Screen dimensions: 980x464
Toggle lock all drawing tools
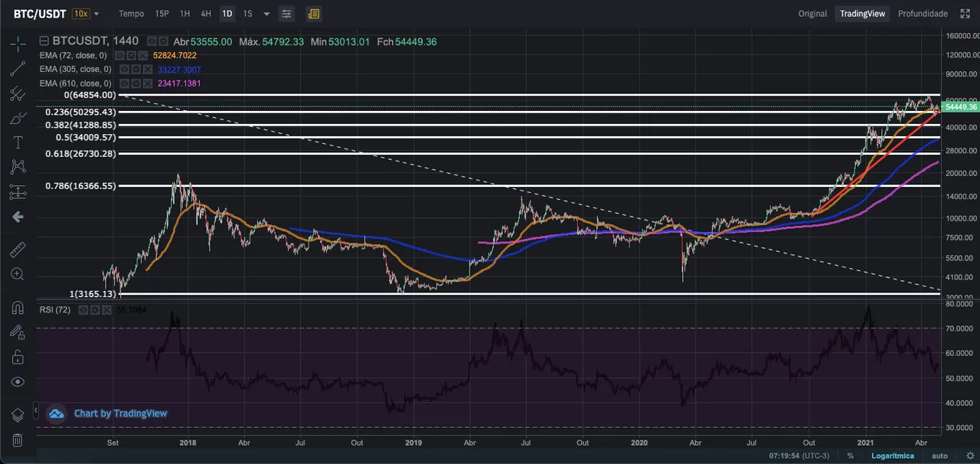click(18, 357)
